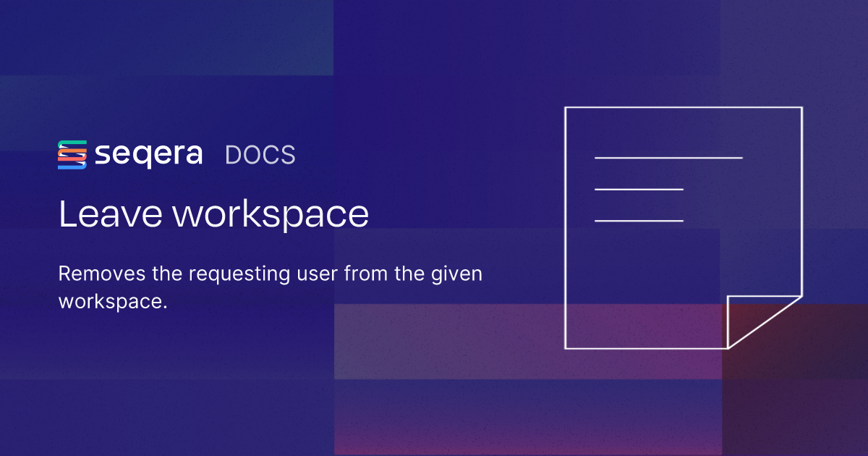Select the blue bottom bar of the Seqera logo
The image size is (868, 456).
point(72,167)
